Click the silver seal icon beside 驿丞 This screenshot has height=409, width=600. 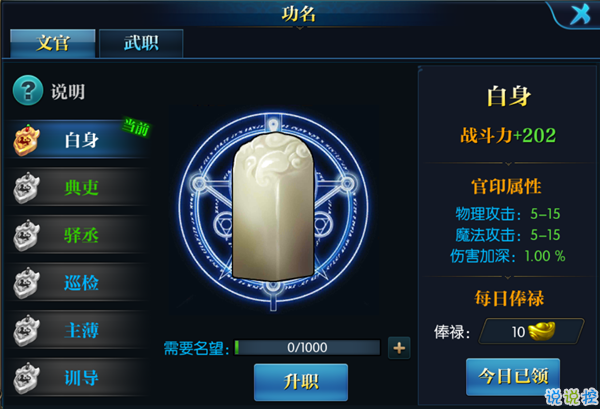click(x=26, y=235)
